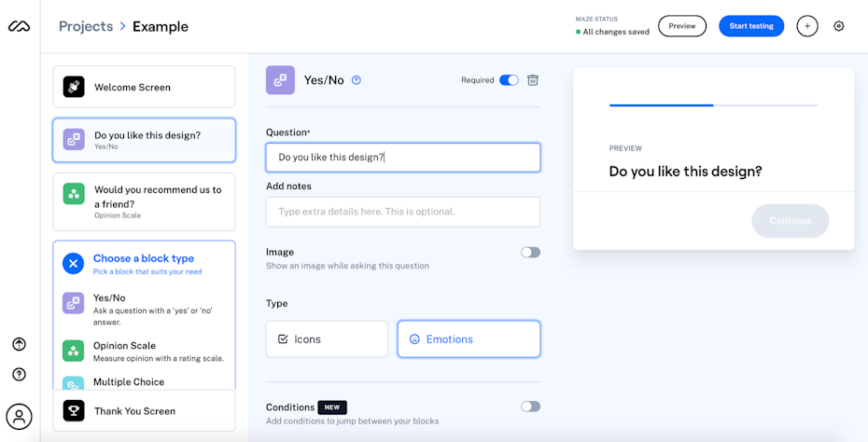The width and height of the screenshot is (868, 442).
Task: Open the Welcome Screen block
Action: coord(144,87)
